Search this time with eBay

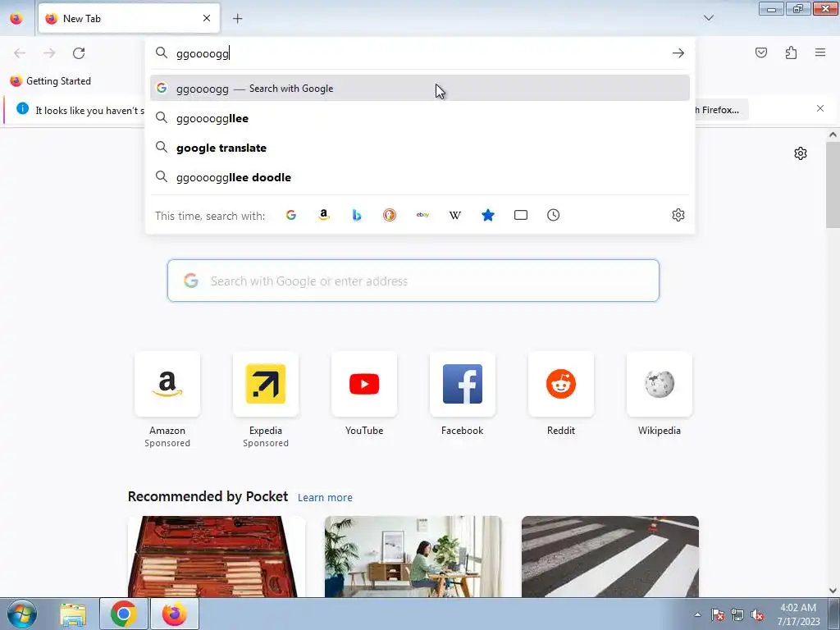[422, 216]
